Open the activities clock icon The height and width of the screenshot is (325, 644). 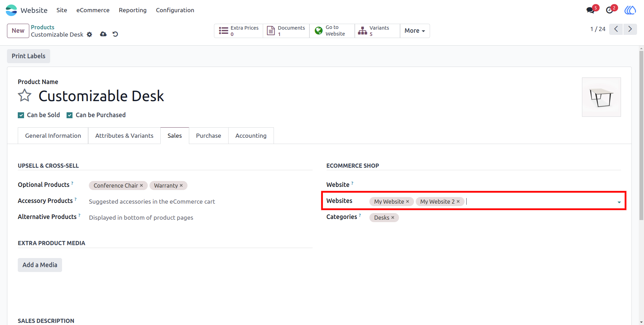coord(609,10)
